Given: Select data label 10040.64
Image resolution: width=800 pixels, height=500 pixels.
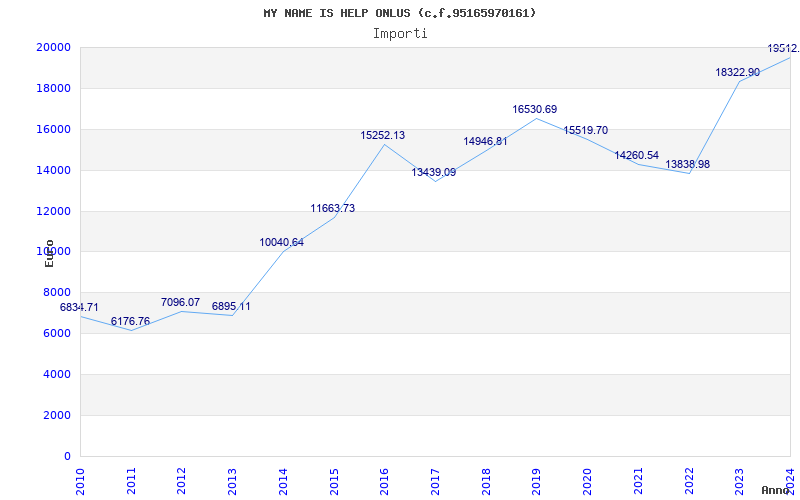Looking at the screenshot, I should point(282,242).
